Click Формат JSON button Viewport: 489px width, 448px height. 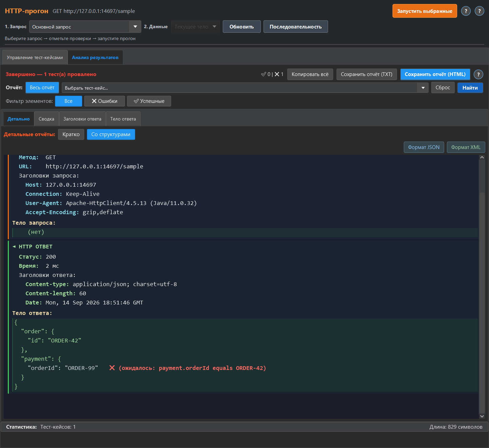[424, 147]
